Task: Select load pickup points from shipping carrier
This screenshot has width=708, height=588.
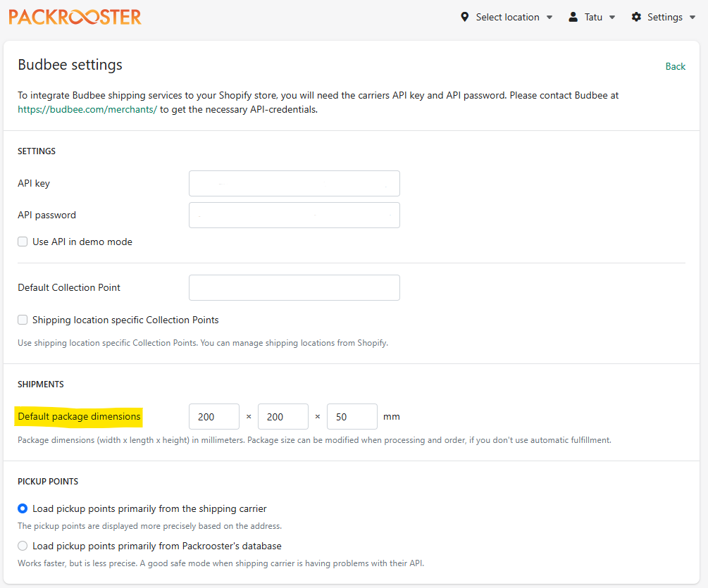Action: pos(23,508)
